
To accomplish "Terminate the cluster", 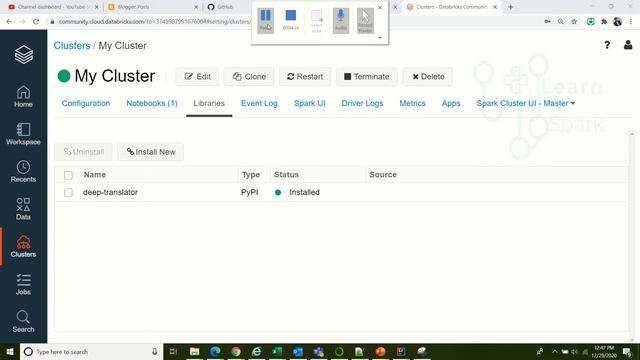I will coord(367,77).
